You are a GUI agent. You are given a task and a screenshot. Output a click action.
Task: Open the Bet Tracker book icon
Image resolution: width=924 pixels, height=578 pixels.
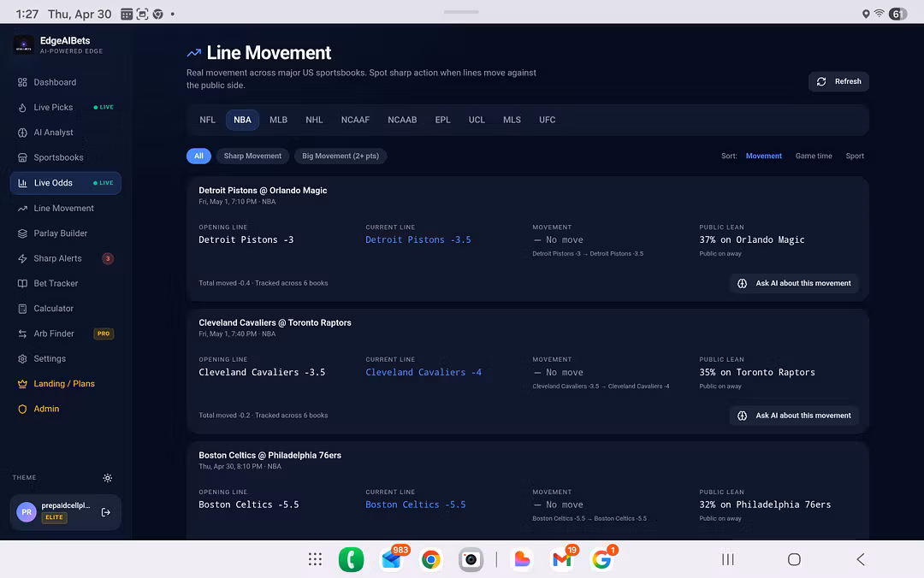[22, 283]
